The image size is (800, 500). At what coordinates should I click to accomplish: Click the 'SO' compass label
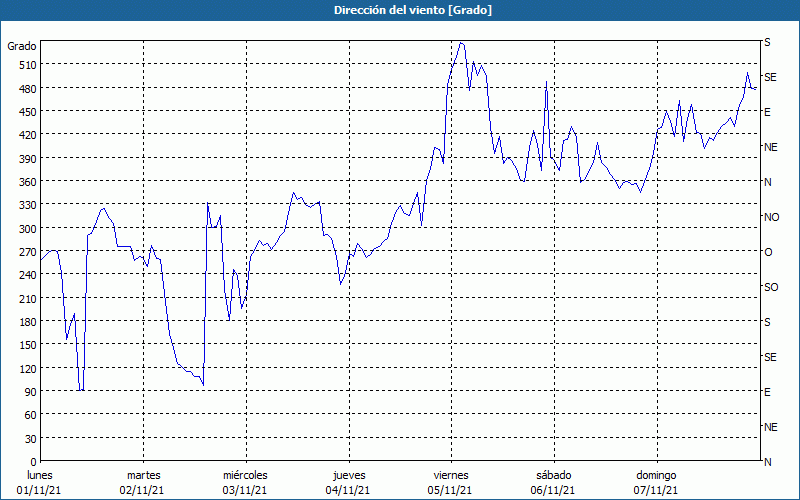pos(771,287)
